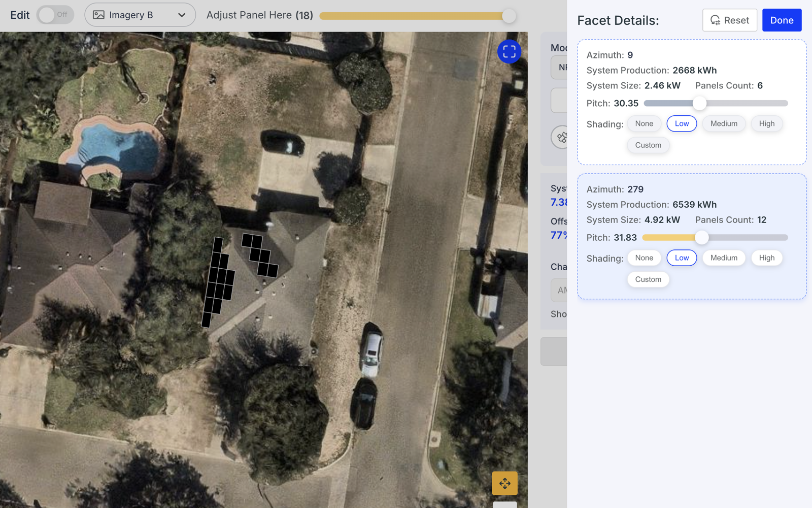Select High shading for Azimuth 9 facet
Image resolution: width=812 pixels, height=508 pixels.
(x=767, y=123)
